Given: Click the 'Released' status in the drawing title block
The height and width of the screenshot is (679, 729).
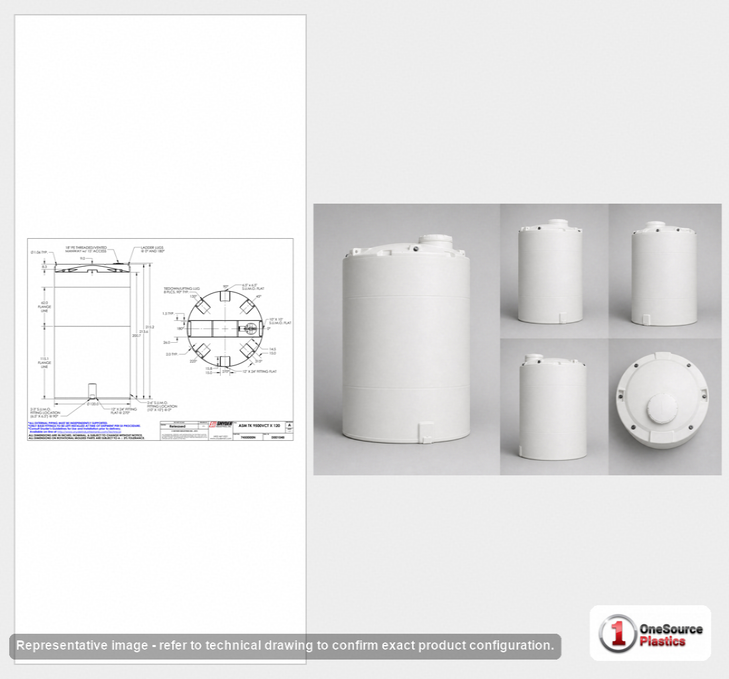Looking at the screenshot, I should pos(177,426).
